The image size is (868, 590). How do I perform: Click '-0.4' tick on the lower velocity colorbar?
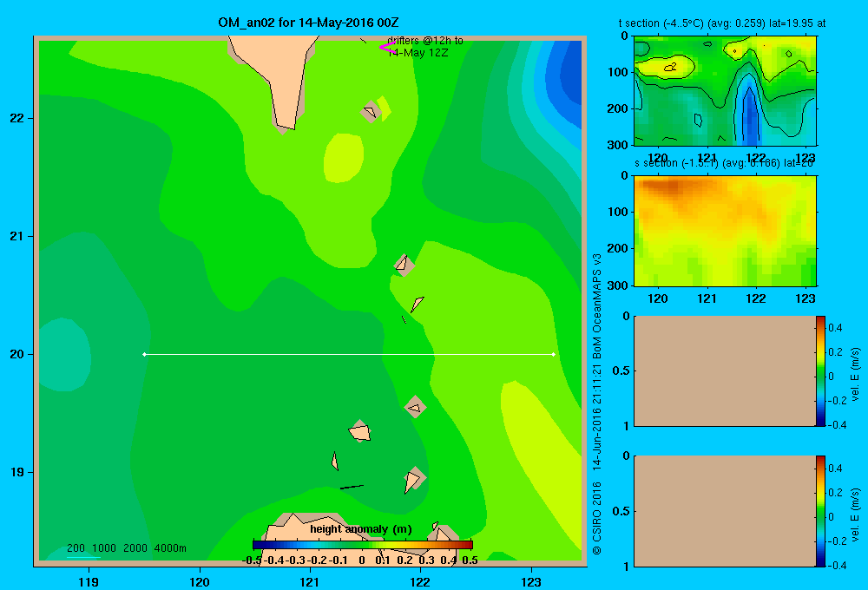coord(837,566)
